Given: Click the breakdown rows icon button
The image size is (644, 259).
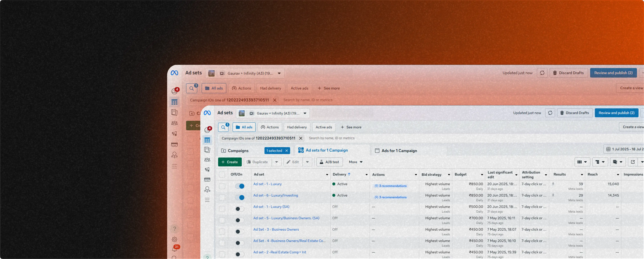Looking at the screenshot, I should pyautogui.click(x=600, y=162).
